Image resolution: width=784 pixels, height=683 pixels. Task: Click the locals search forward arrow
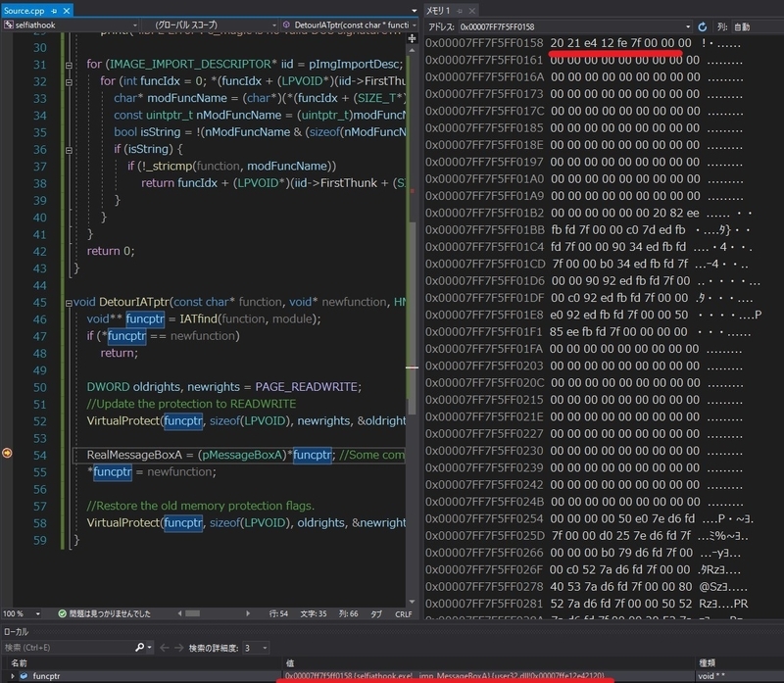(178, 648)
